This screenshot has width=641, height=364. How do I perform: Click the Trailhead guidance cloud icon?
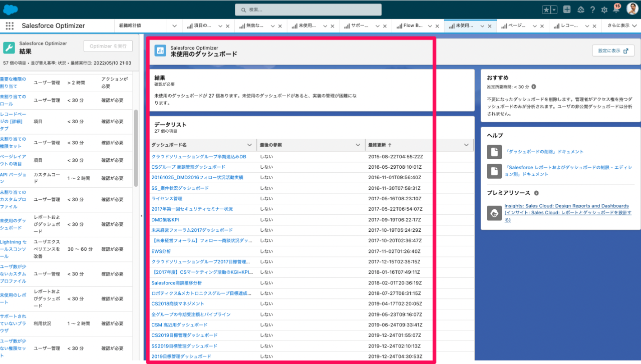tap(581, 10)
